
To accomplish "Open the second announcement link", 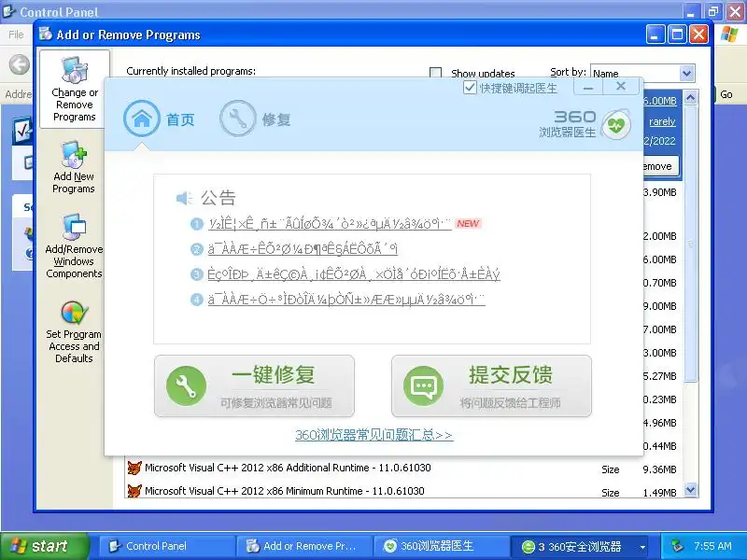I will pyautogui.click(x=303, y=249).
